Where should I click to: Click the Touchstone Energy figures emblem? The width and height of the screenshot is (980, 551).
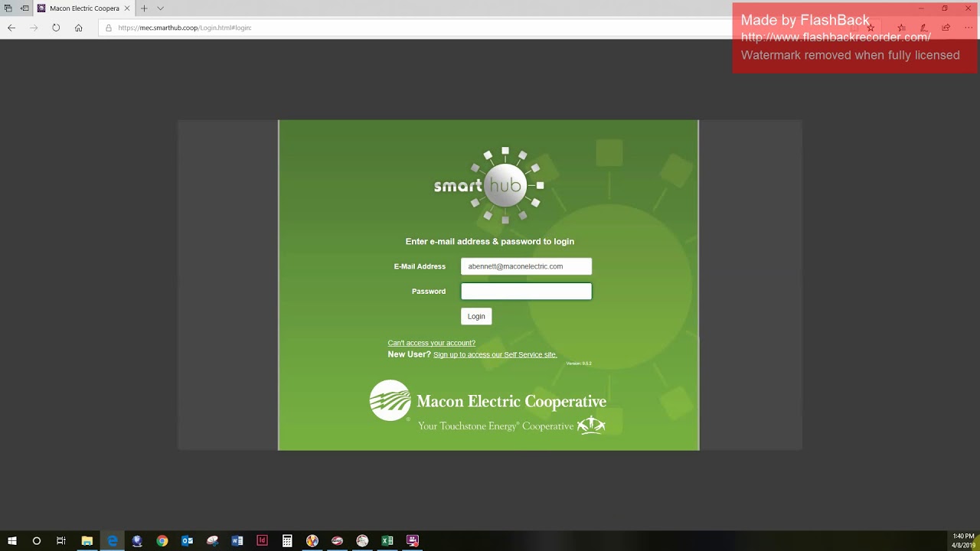pyautogui.click(x=591, y=425)
